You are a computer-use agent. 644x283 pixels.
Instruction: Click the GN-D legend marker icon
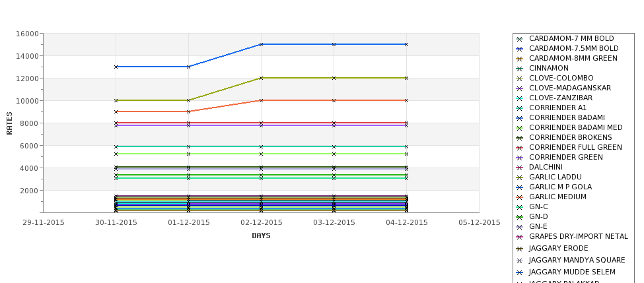click(520, 218)
